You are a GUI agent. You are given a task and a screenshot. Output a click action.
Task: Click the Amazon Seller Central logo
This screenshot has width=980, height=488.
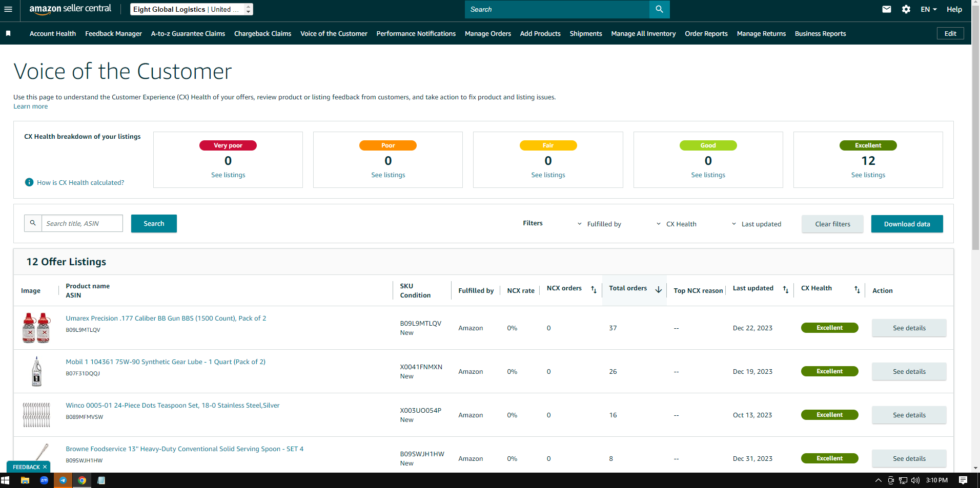pos(70,9)
